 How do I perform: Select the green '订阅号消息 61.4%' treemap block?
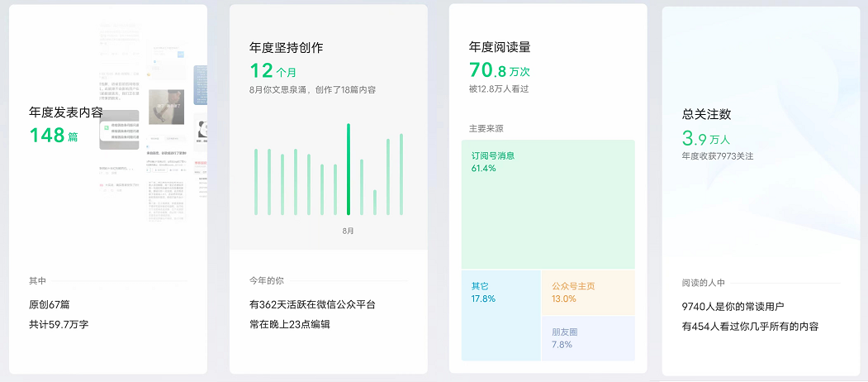tap(548, 204)
